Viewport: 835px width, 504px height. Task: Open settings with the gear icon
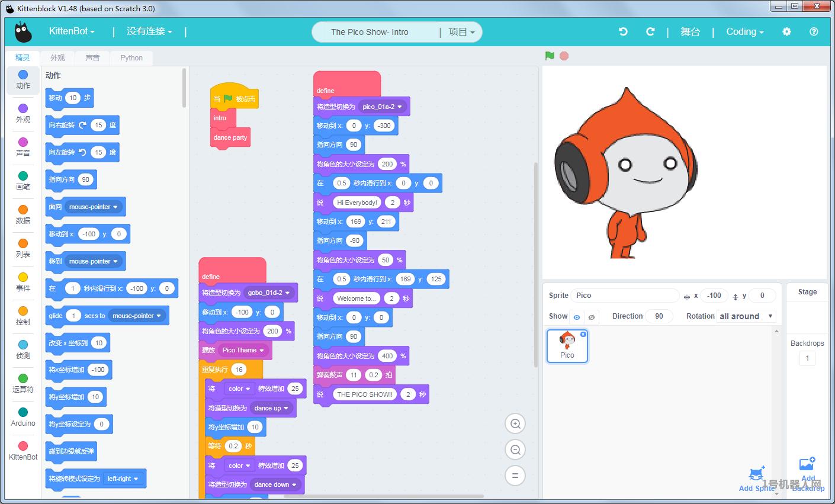[x=786, y=32]
